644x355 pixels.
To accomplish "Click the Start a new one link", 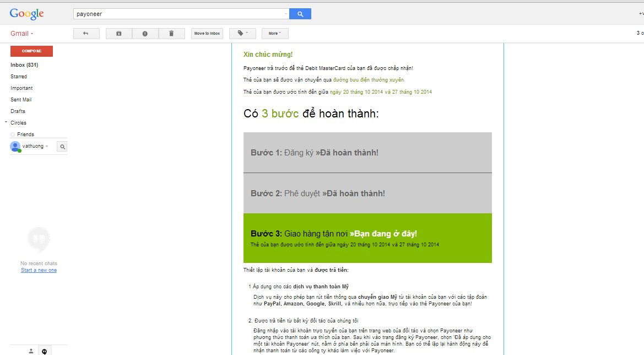I will tap(39, 270).
